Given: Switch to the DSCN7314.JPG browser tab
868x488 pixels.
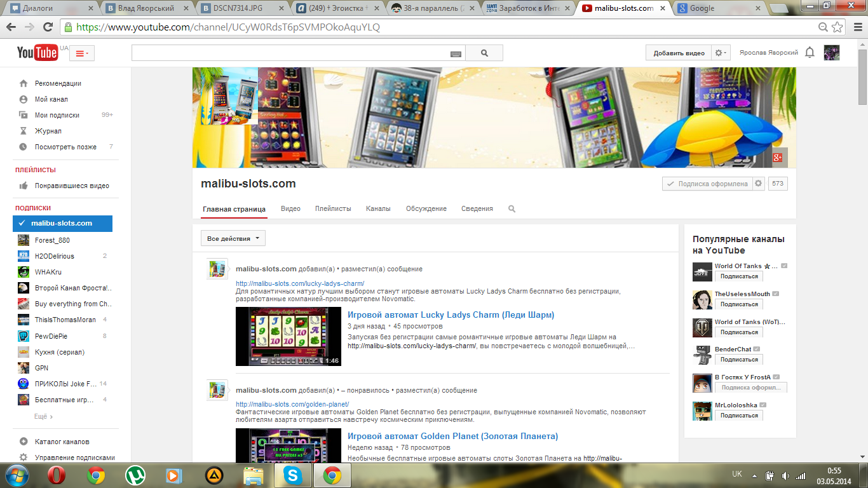Looking at the screenshot, I should 240,8.
